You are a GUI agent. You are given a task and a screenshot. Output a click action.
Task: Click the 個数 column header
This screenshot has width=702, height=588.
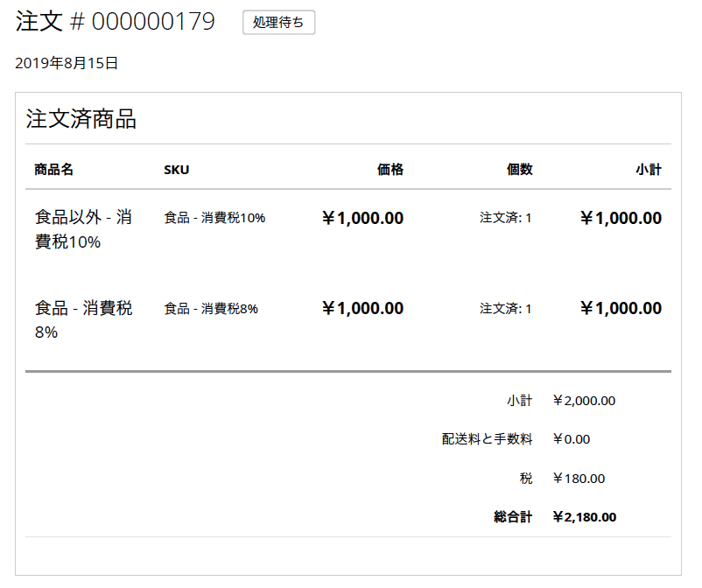pos(519,170)
